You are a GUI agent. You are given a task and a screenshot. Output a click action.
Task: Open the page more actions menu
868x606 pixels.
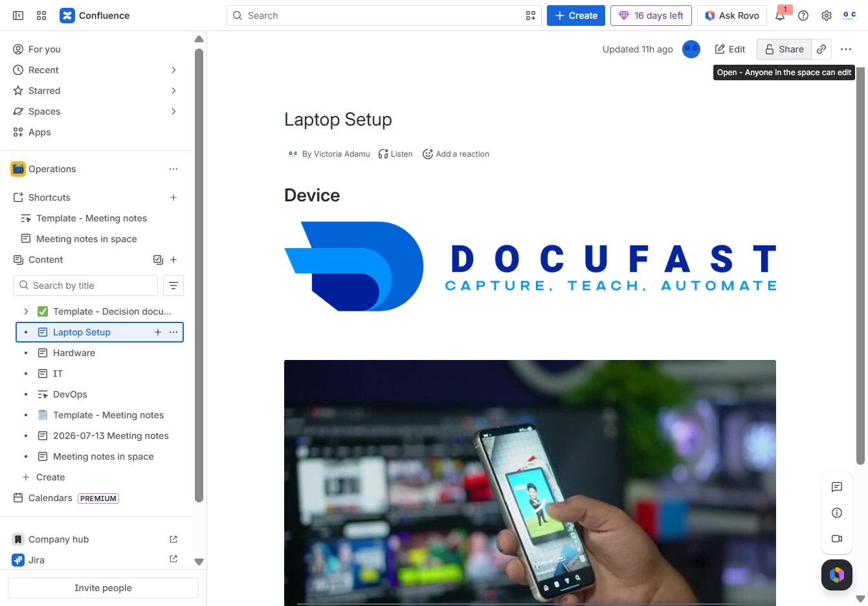(846, 49)
